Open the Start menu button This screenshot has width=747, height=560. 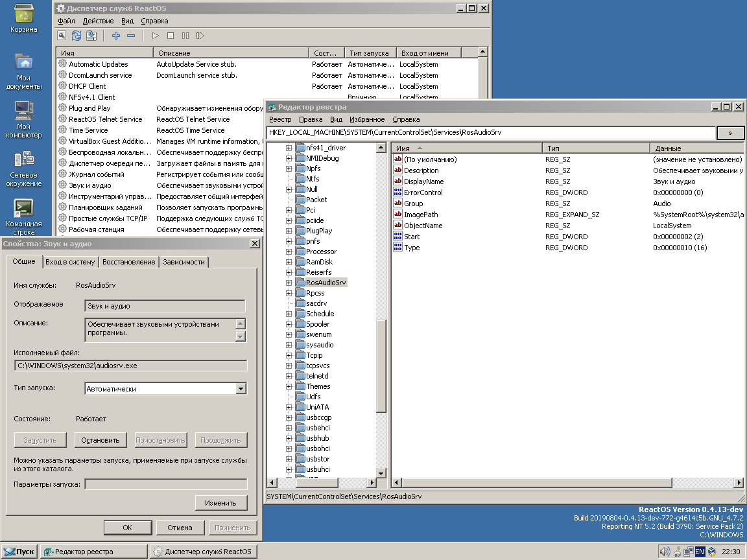(19, 552)
